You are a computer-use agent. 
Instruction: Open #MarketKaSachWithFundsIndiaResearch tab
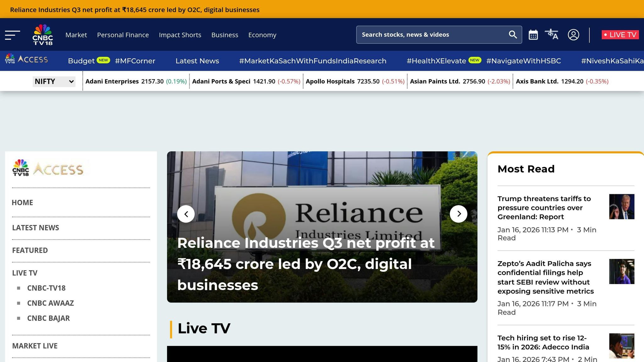[x=313, y=61]
